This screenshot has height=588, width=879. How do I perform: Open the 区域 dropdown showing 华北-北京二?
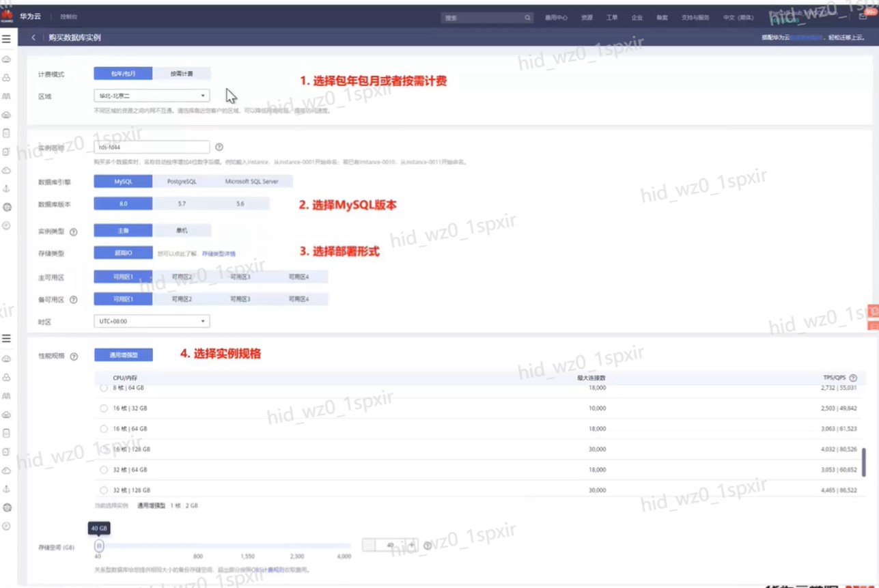152,96
